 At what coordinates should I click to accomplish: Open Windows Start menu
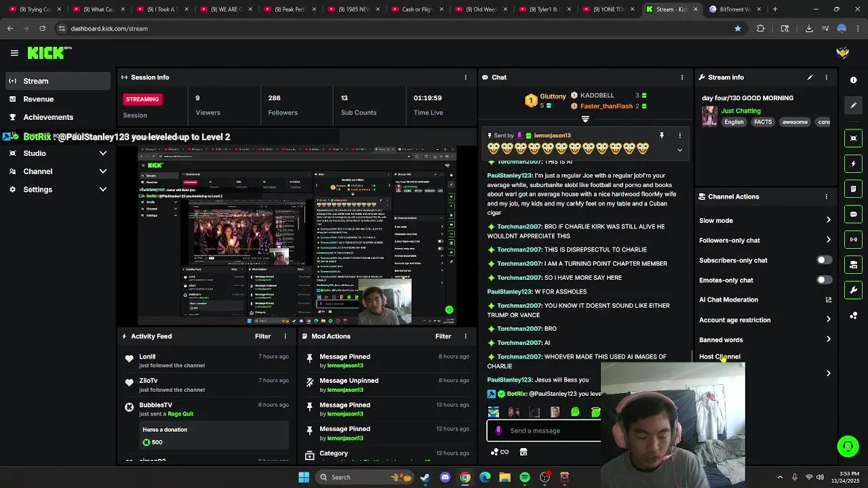(x=304, y=477)
